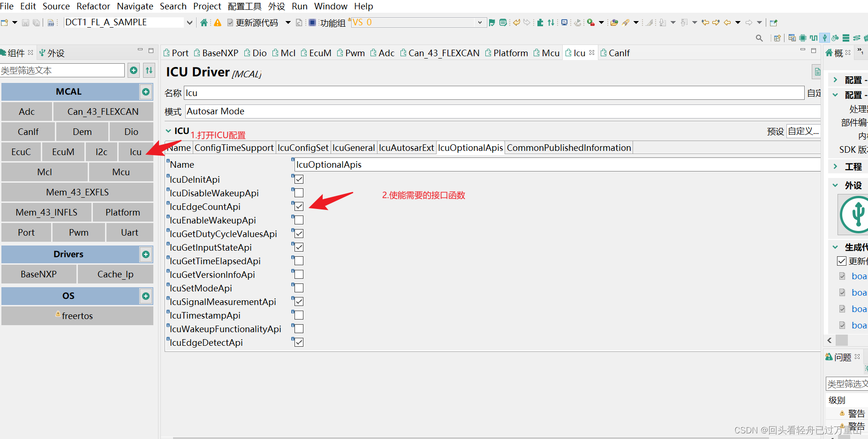Open the Window menu

click(x=331, y=6)
